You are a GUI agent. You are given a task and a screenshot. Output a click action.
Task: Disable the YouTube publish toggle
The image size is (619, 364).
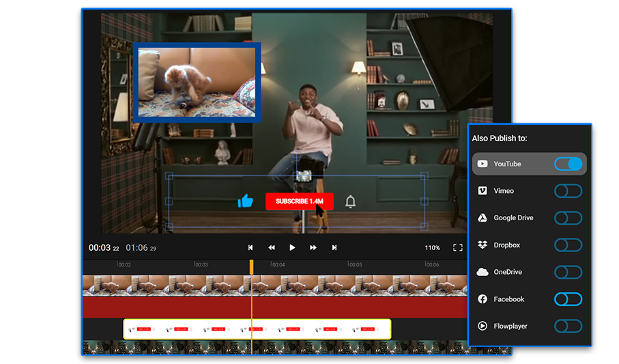pyautogui.click(x=568, y=164)
